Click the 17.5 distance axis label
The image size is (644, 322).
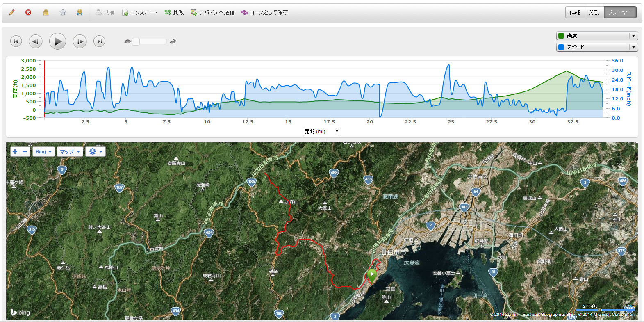tap(329, 122)
